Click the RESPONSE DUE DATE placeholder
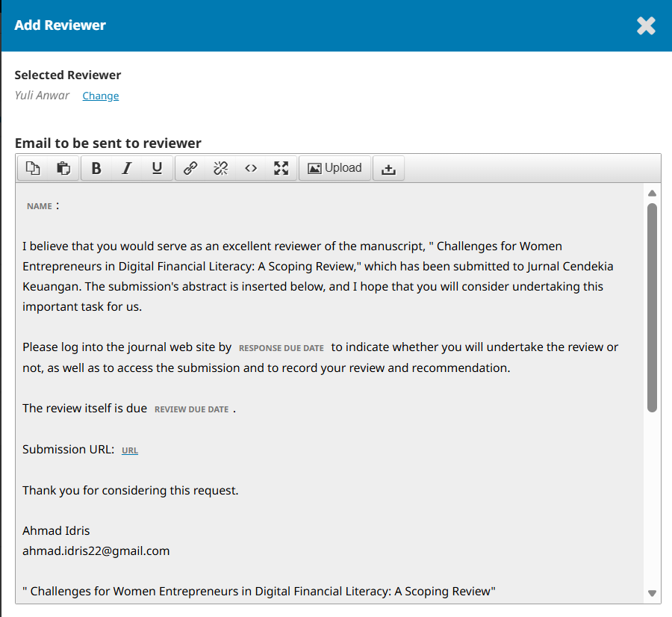The width and height of the screenshot is (672, 617). (x=281, y=348)
